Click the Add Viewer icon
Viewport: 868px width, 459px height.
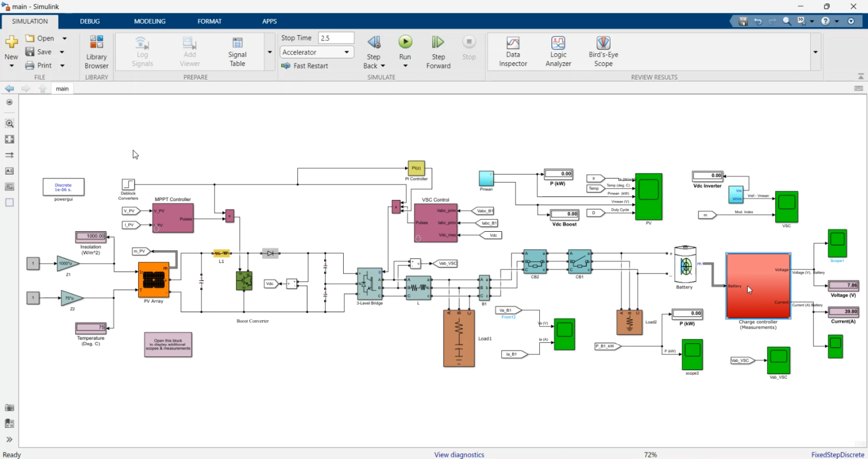189,51
